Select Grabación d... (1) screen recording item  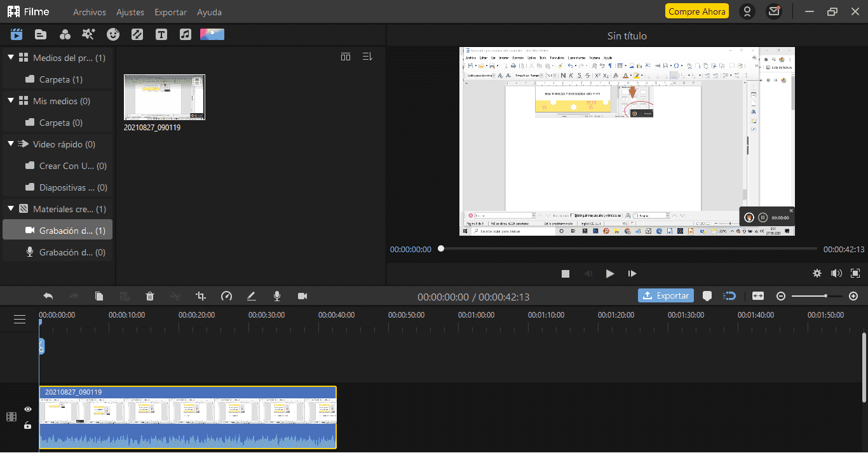pos(57,231)
